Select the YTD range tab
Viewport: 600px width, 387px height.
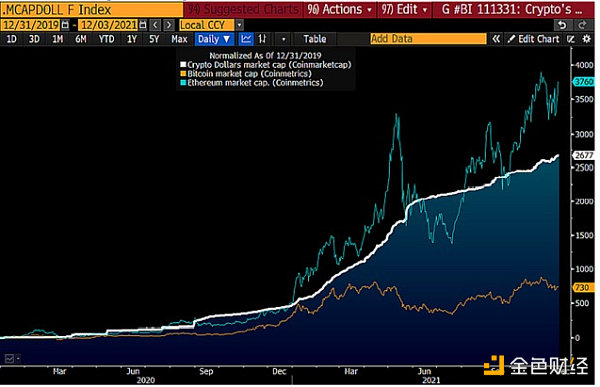[x=106, y=39]
